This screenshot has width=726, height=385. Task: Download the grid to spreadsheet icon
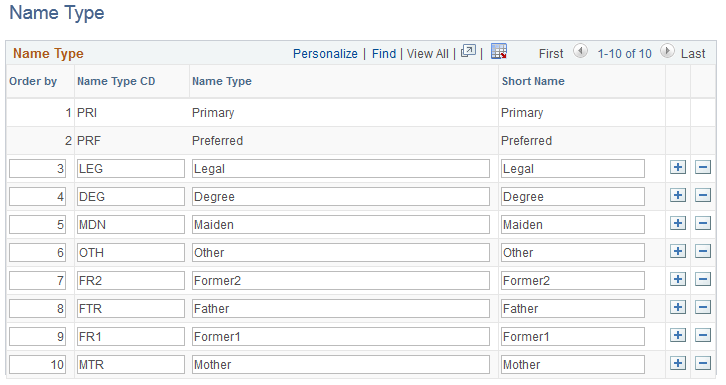(499, 51)
